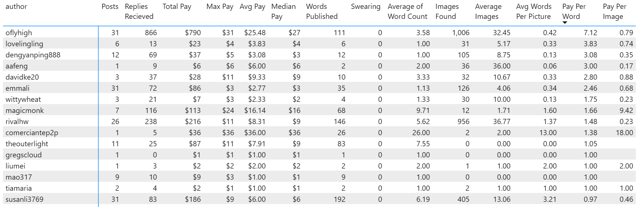Viewport: 644px width, 207px height.
Task: Sort by the Pay Per Image header
Action: click(x=614, y=11)
